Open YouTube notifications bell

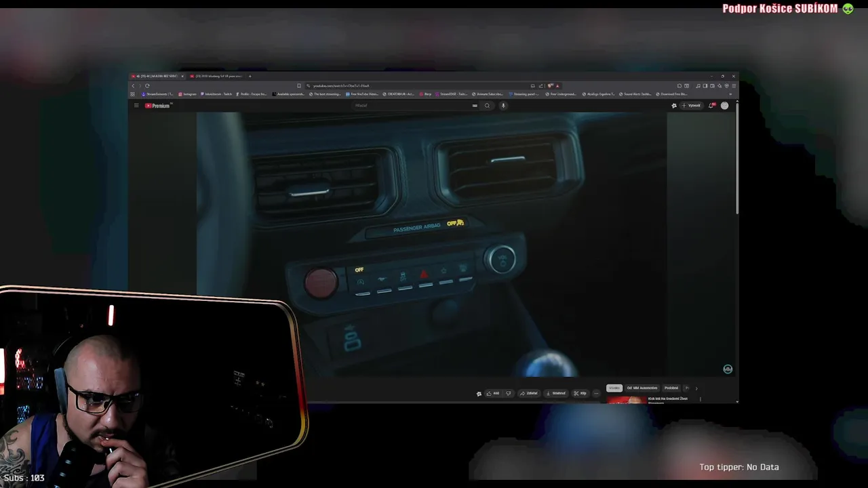[x=711, y=106]
